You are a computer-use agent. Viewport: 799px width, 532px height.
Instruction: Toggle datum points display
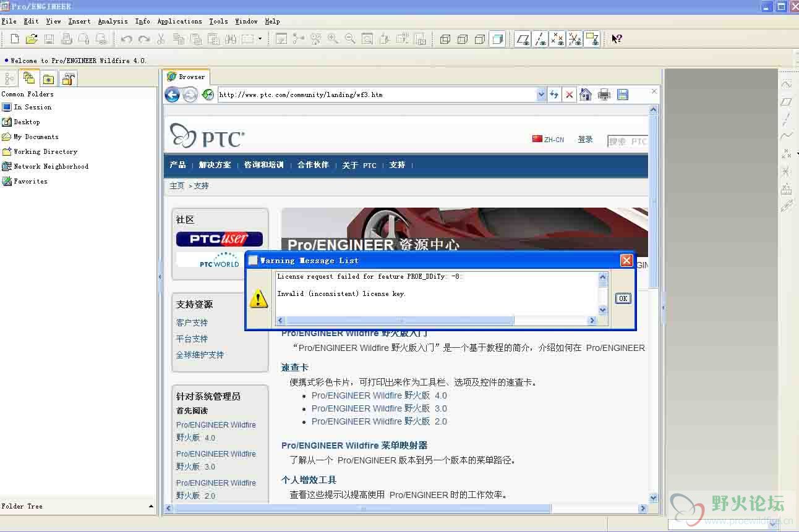click(557, 39)
